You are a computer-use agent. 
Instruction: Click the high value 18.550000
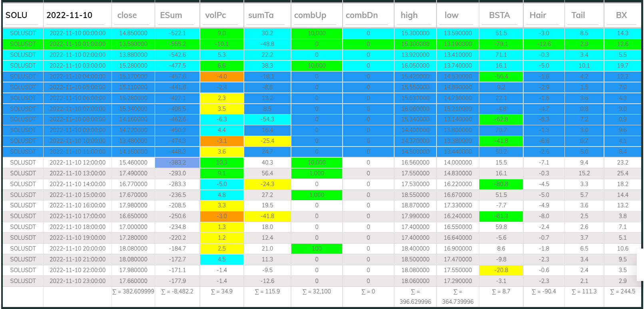click(415, 195)
